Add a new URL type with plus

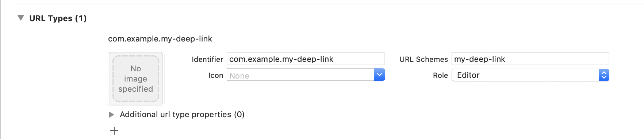114,131
